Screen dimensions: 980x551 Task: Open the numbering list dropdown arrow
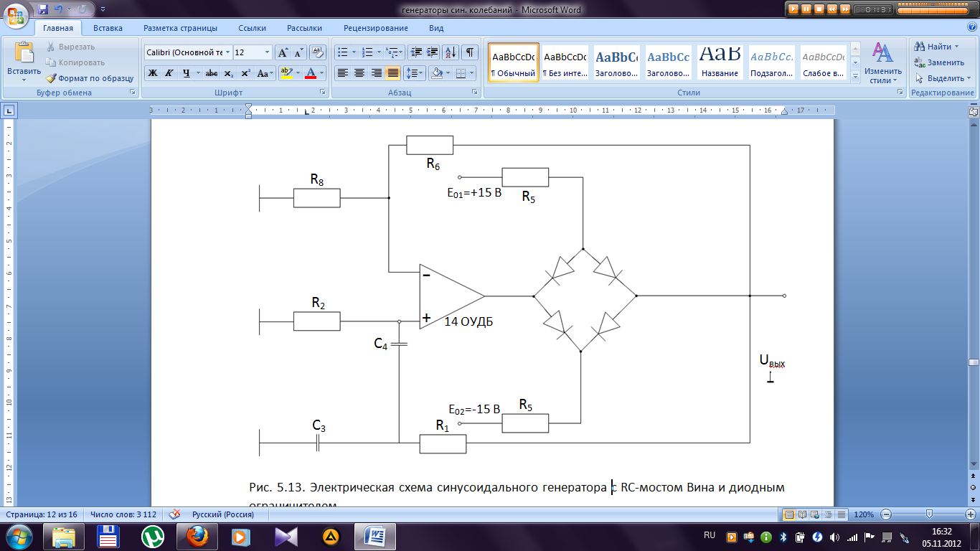(x=379, y=52)
